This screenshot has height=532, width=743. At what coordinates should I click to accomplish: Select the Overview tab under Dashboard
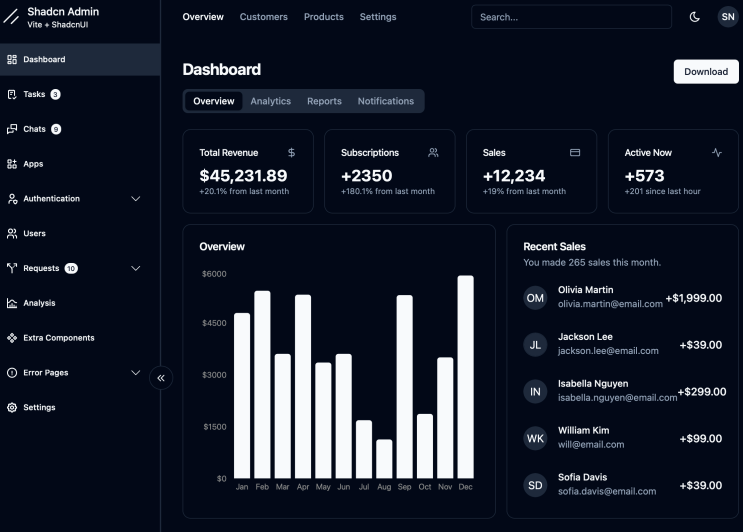coord(214,101)
